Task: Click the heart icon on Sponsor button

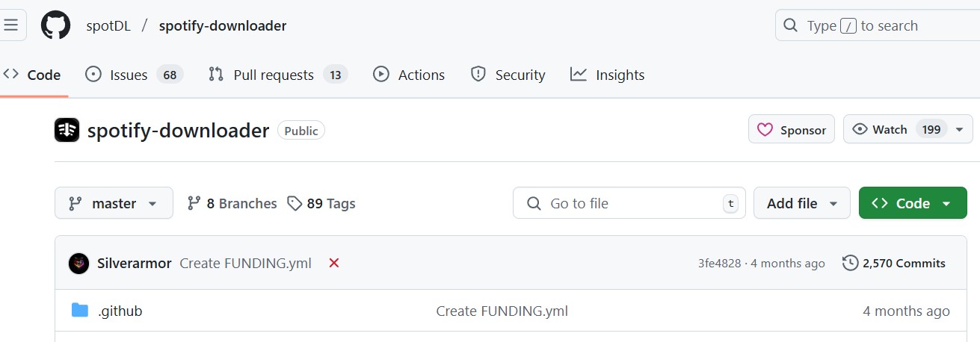Action: coord(765,130)
